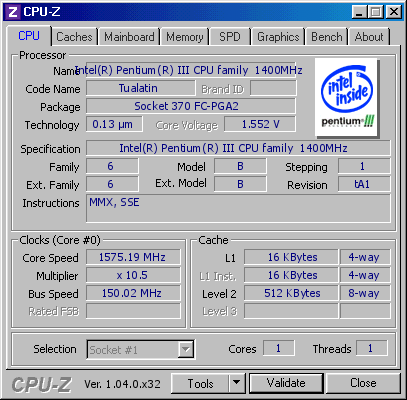Viewport: 407px width, 400px height.
Task: Close the window with the X button
Action: click(x=393, y=12)
